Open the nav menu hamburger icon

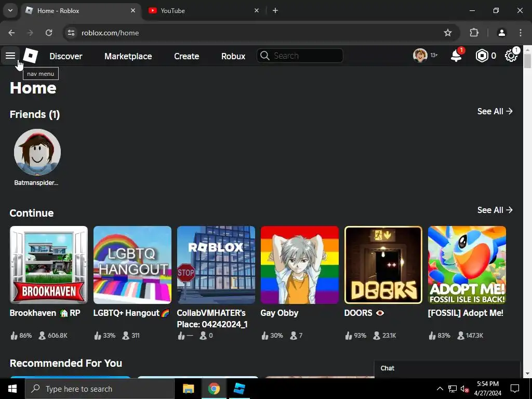point(10,56)
